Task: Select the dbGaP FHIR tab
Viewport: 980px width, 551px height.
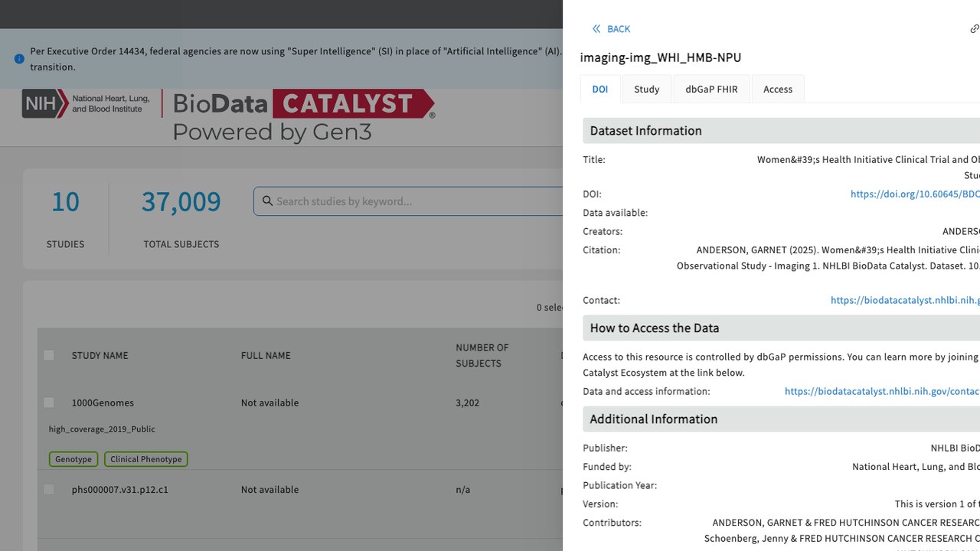Action: point(711,89)
